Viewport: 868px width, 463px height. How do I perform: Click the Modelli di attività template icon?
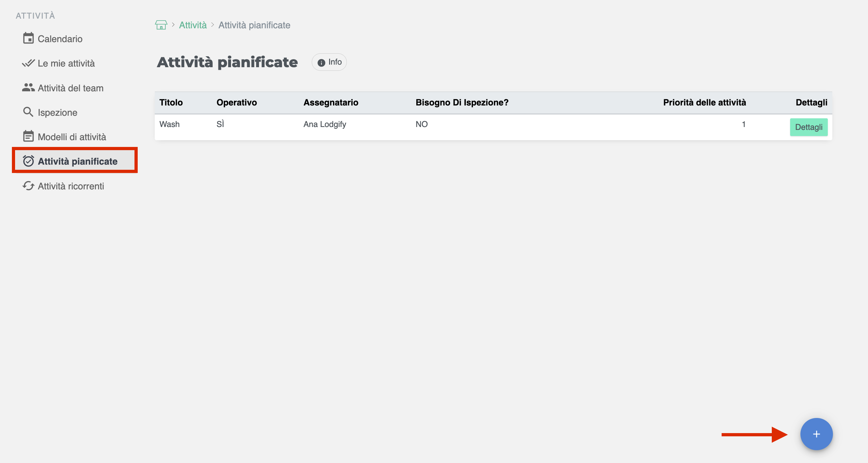click(x=28, y=136)
